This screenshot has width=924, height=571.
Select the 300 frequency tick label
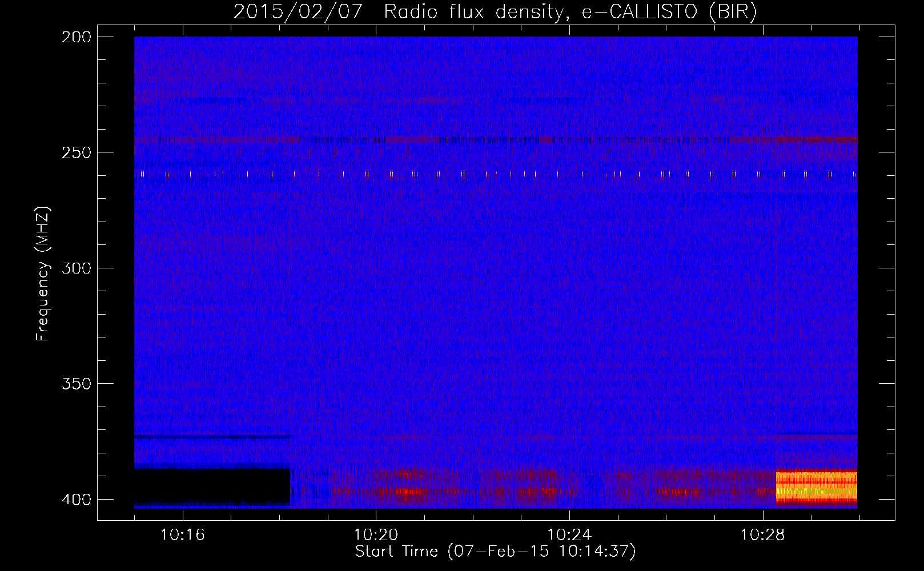coord(77,268)
